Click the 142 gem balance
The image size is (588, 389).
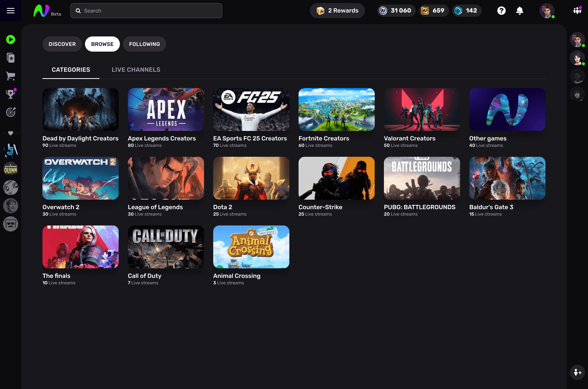click(x=467, y=11)
